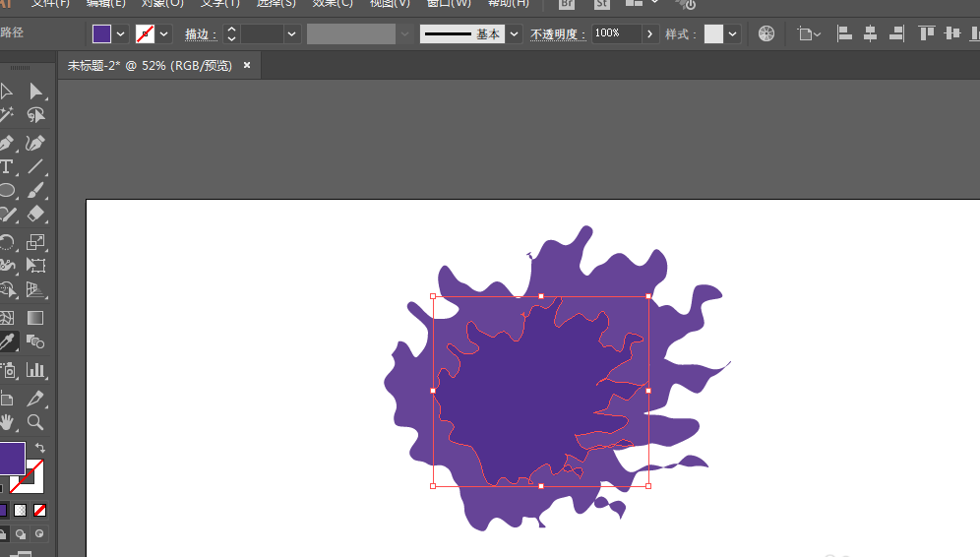Select the Mesh tool
Image resolution: width=980 pixels, height=557 pixels.
click(x=6, y=318)
